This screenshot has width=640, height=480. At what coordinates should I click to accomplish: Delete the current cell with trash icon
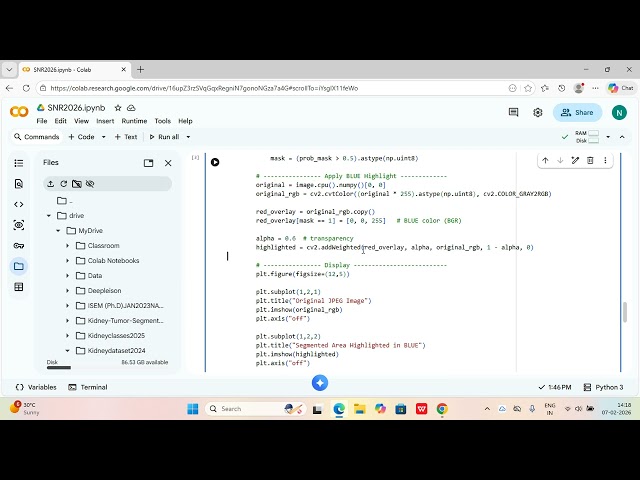(x=590, y=160)
